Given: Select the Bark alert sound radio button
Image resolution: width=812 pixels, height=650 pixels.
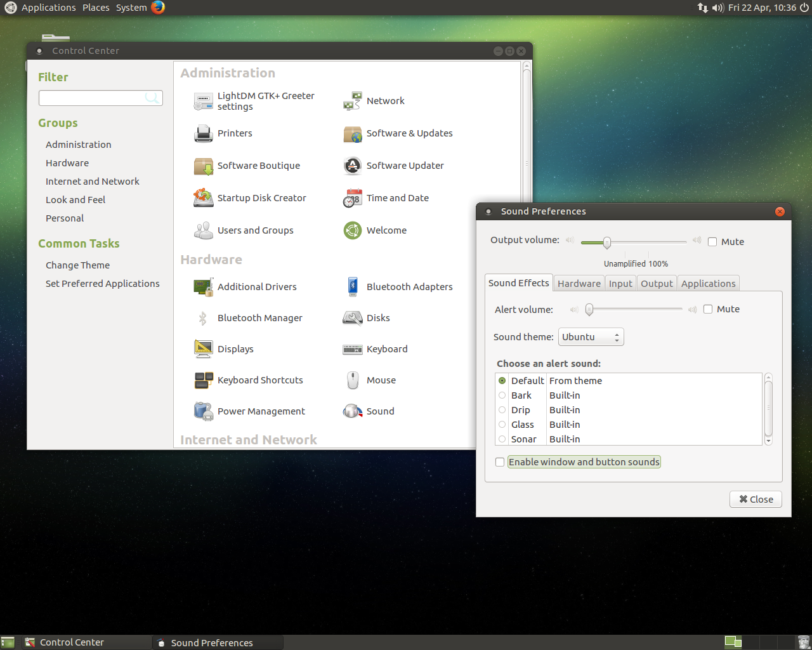Looking at the screenshot, I should [502, 395].
